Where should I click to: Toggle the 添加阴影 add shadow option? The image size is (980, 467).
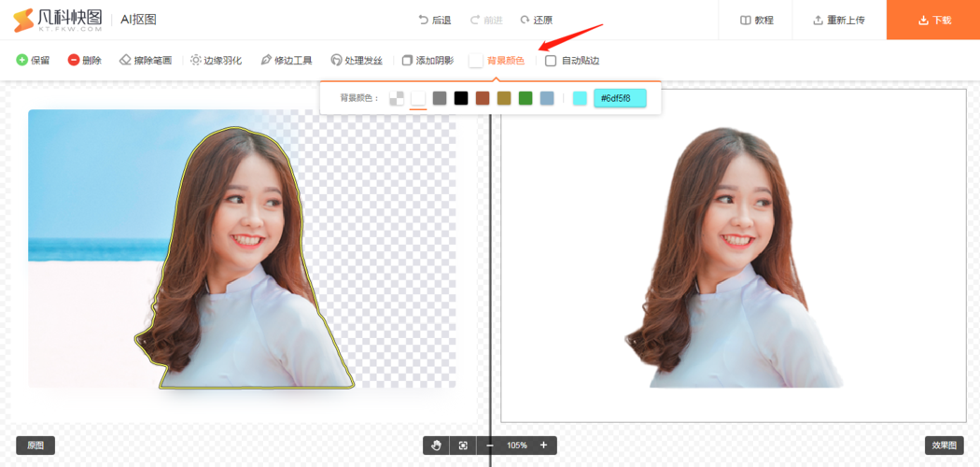click(x=427, y=61)
